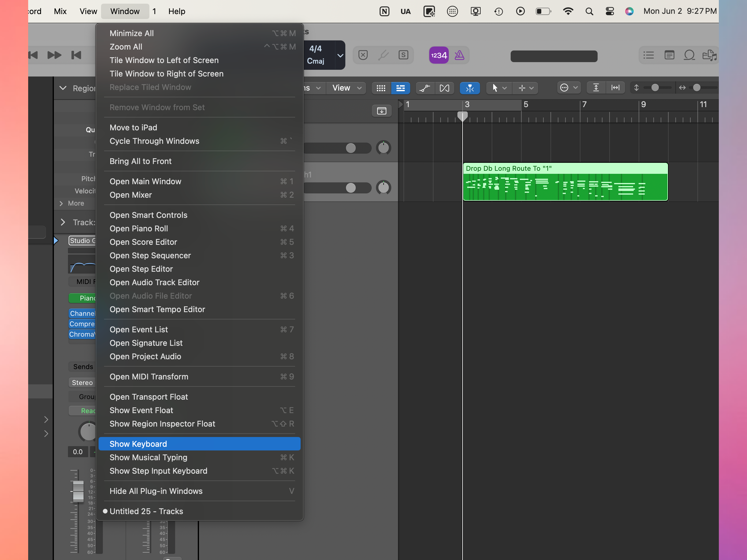Select the grid view button

(381, 88)
